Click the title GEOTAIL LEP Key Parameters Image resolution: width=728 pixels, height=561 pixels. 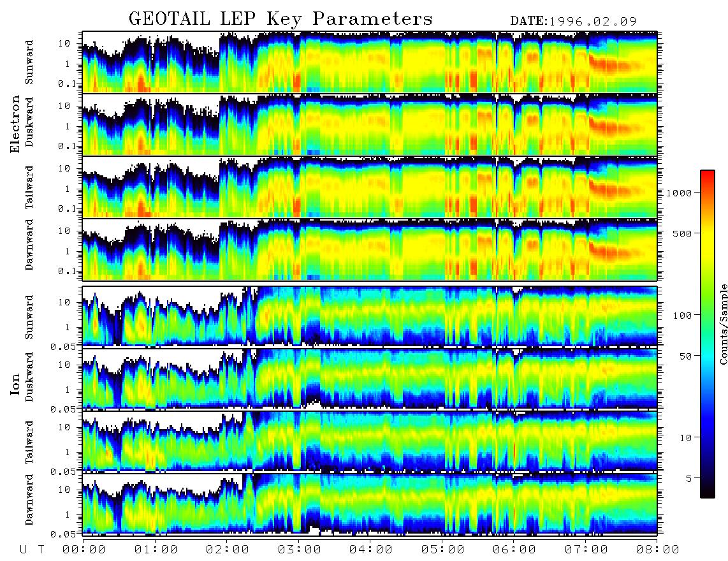pos(280,19)
